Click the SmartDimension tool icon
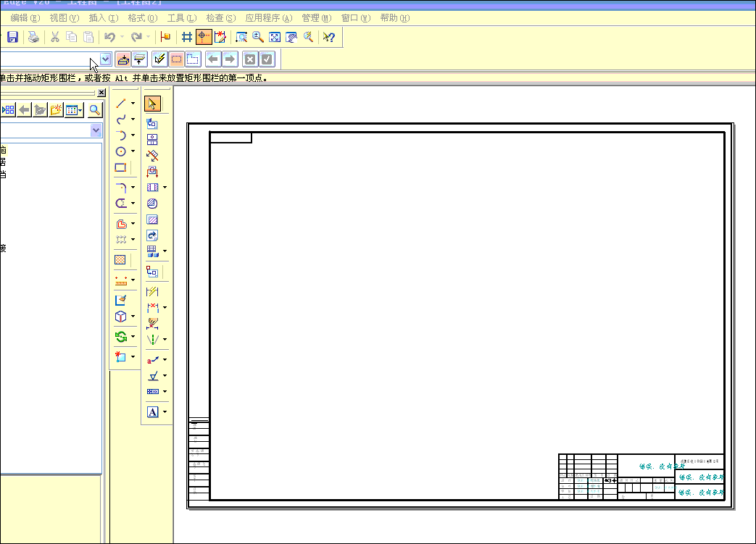Screen dimensions: 756x544 (x=152, y=291)
